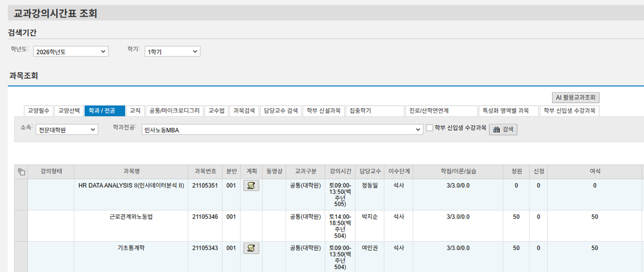Go to 담당교수 검색 tab

pyautogui.click(x=281, y=111)
